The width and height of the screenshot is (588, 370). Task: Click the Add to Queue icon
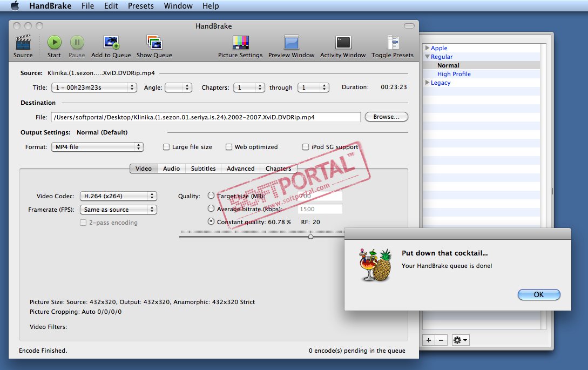(x=111, y=43)
